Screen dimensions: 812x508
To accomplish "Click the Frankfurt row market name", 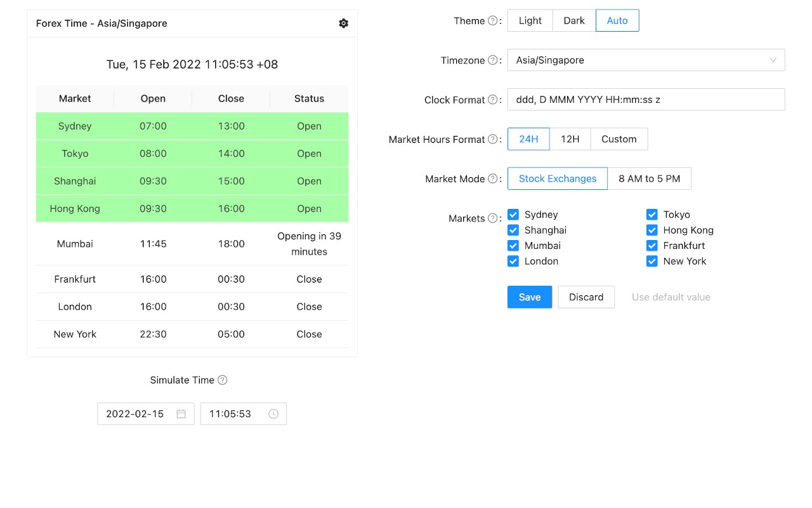I will tap(75, 279).
